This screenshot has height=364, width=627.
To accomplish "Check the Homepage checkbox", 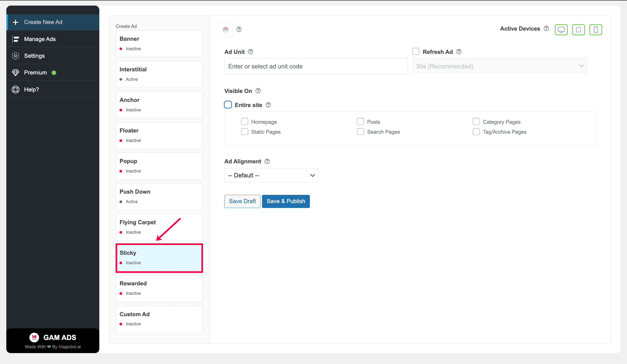I will (x=245, y=122).
